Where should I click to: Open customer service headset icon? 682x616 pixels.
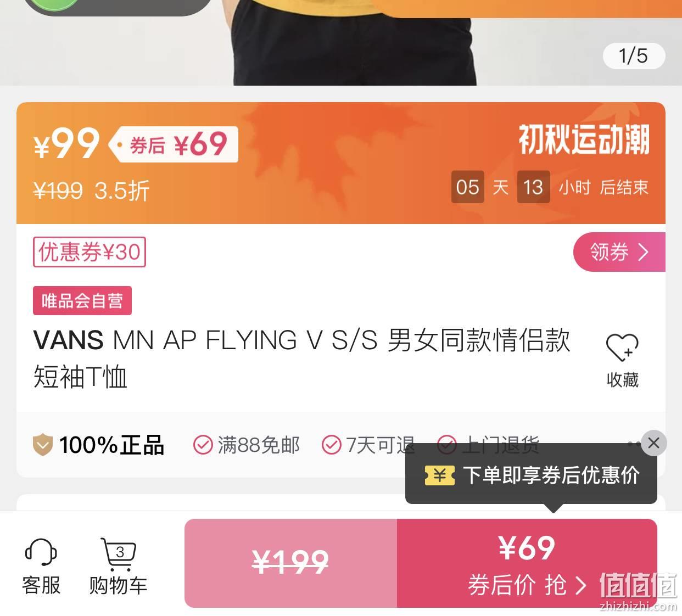[41, 552]
